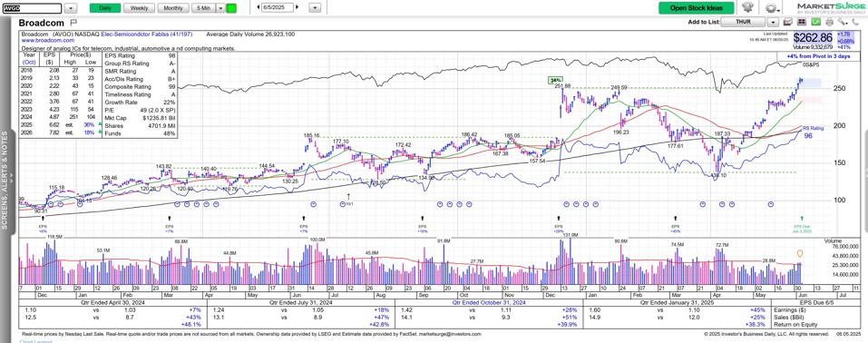Click the green chart icon
The image size is (868, 343).
816,22
